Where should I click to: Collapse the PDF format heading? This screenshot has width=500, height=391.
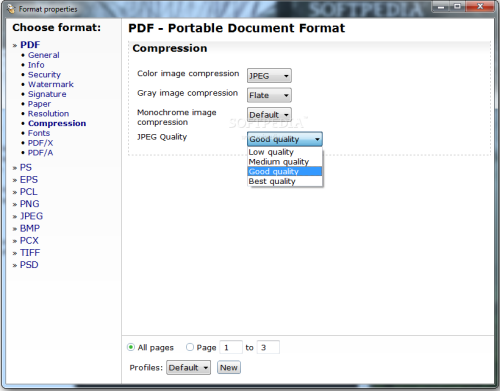(x=30, y=45)
